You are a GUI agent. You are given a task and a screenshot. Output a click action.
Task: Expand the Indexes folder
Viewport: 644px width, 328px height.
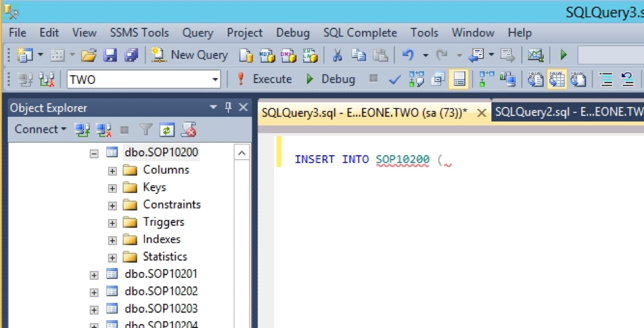click(x=112, y=240)
